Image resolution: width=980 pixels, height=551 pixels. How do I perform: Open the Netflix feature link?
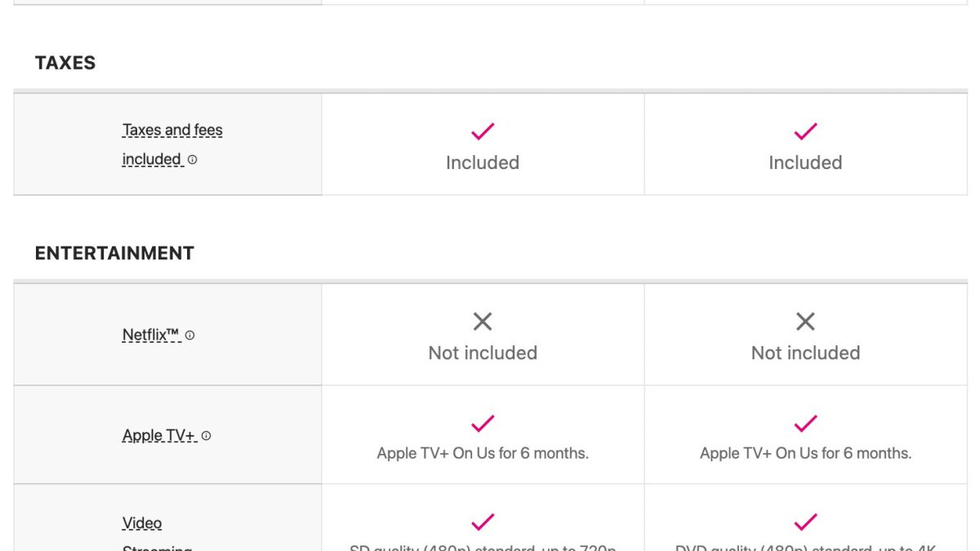pyautogui.click(x=150, y=335)
